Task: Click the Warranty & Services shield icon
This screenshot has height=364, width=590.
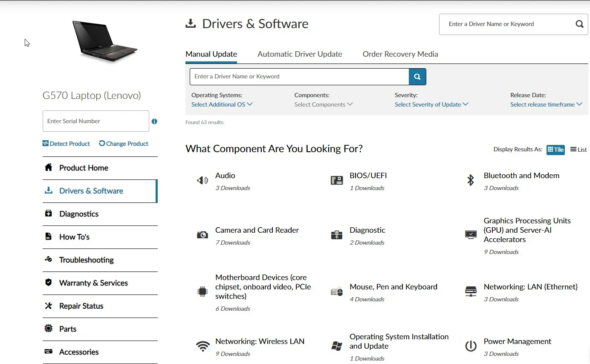Action: point(49,282)
